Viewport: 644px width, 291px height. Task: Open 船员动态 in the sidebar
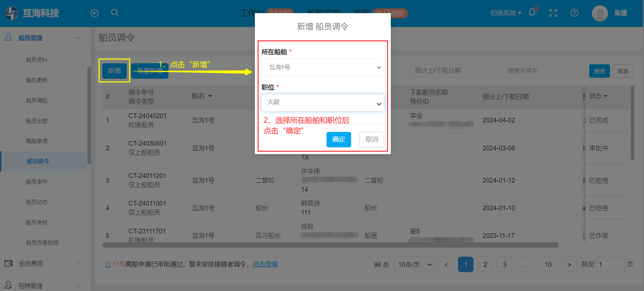pos(37,202)
